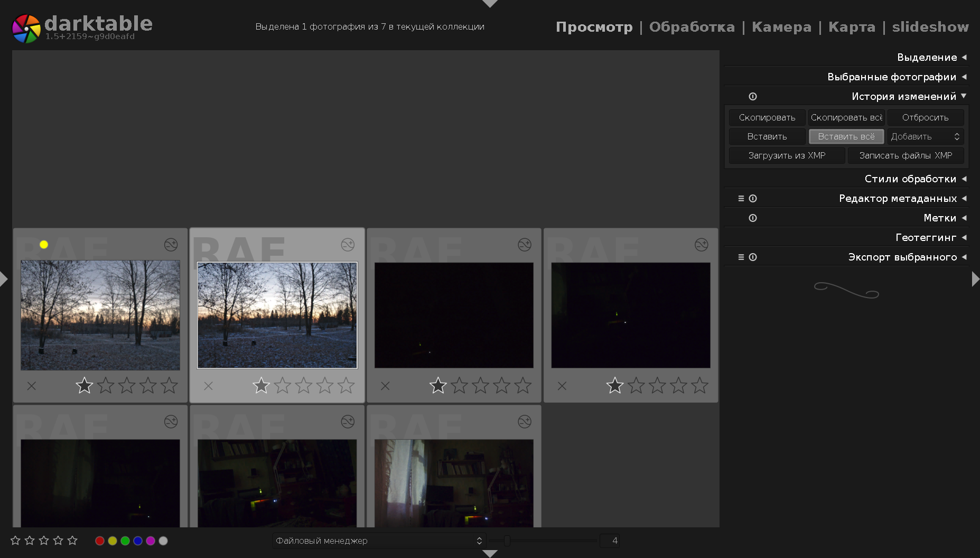Clear color labels with gray swatch

pyautogui.click(x=163, y=541)
